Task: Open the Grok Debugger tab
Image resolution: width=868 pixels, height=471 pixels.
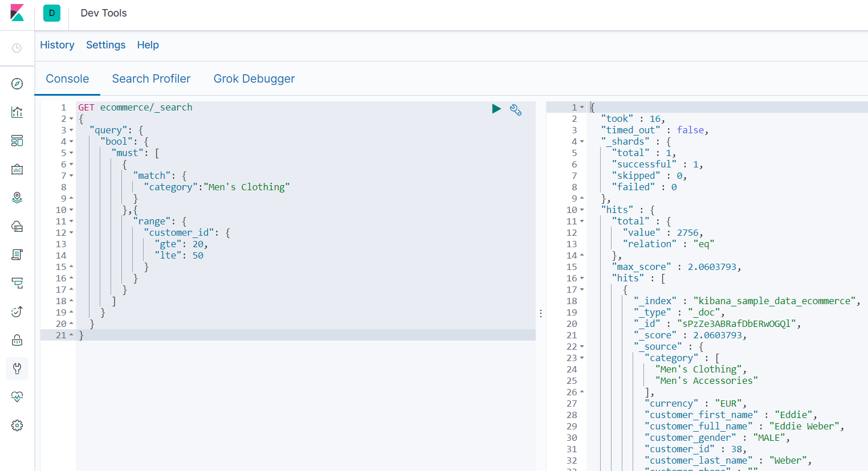Action: point(254,79)
